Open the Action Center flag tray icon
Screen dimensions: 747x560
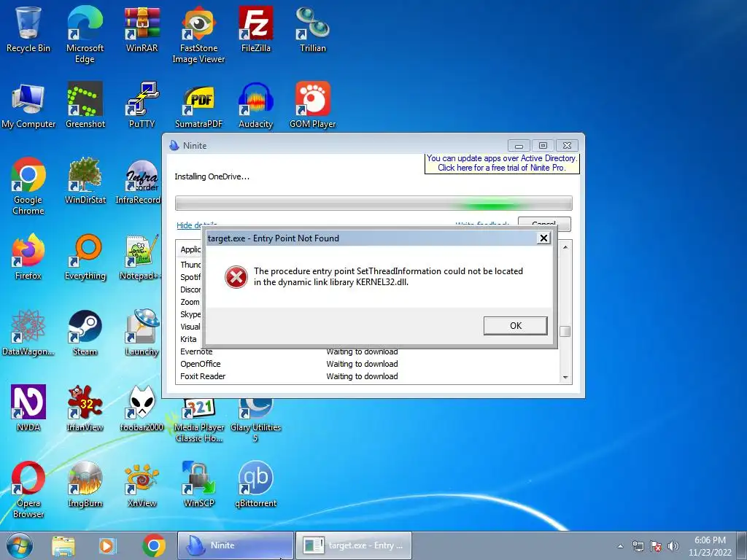point(656,546)
